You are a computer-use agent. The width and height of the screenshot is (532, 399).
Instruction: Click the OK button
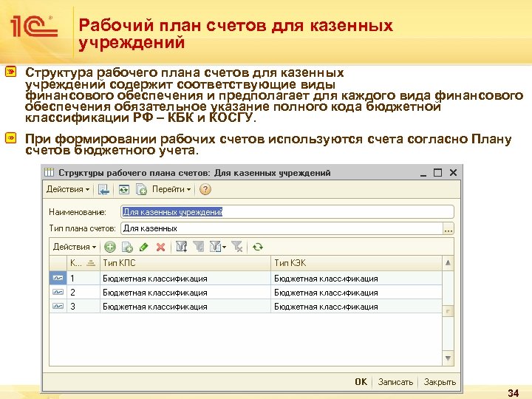tap(361, 382)
